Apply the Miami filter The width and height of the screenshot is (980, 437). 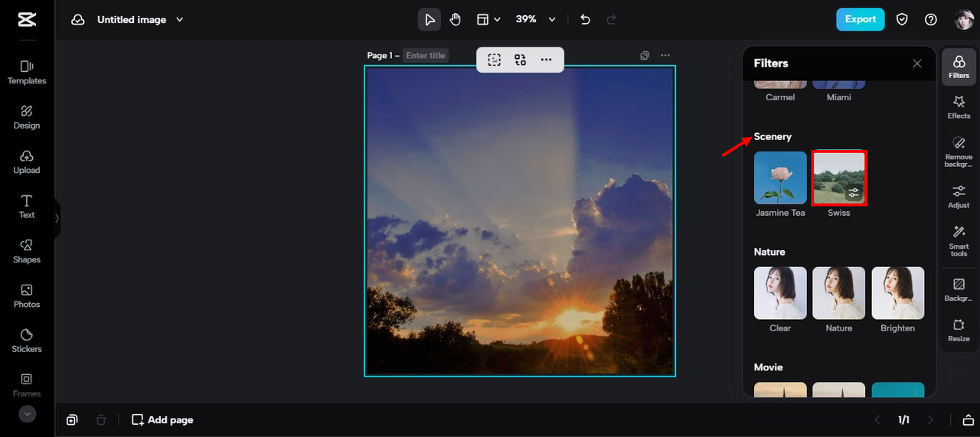(x=839, y=90)
